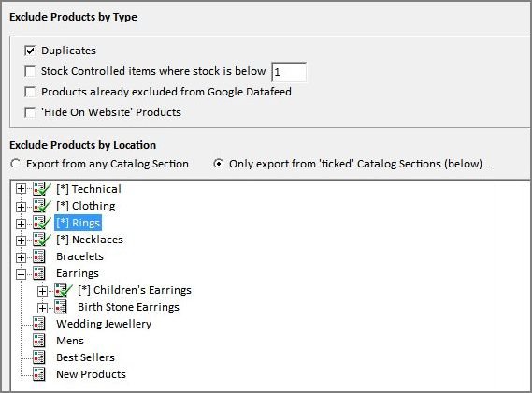
Task: Click the stock level number field
Action: (x=289, y=72)
